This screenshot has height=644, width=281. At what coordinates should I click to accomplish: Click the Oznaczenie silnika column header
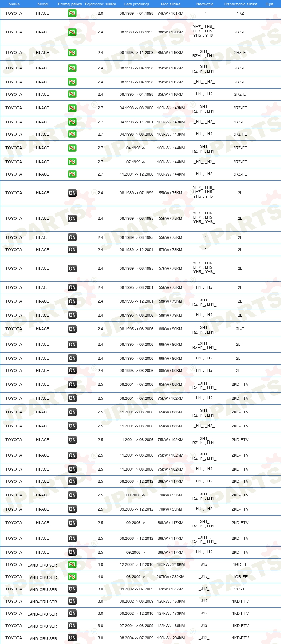pos(241,4)
